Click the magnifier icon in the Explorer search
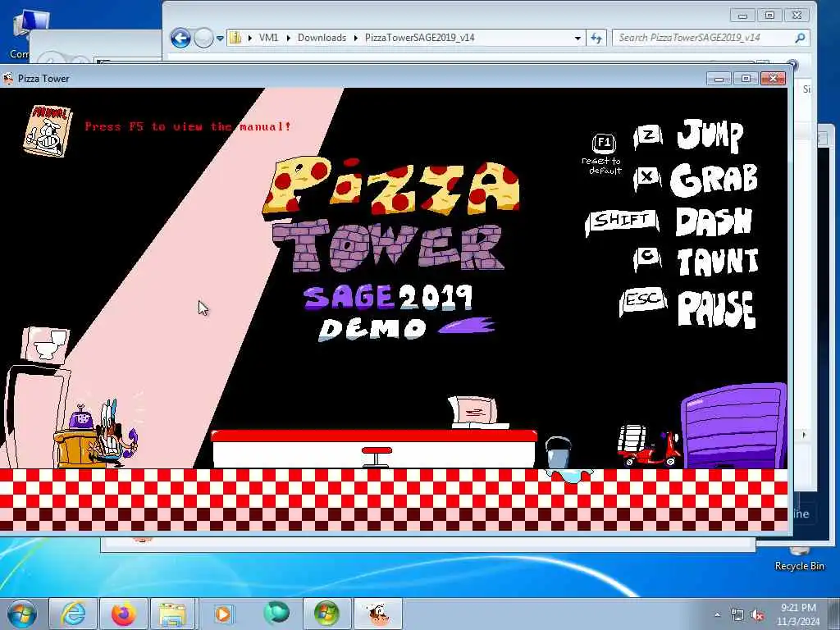Viewport: 840px width, 630px height. (x=801, y=38)
